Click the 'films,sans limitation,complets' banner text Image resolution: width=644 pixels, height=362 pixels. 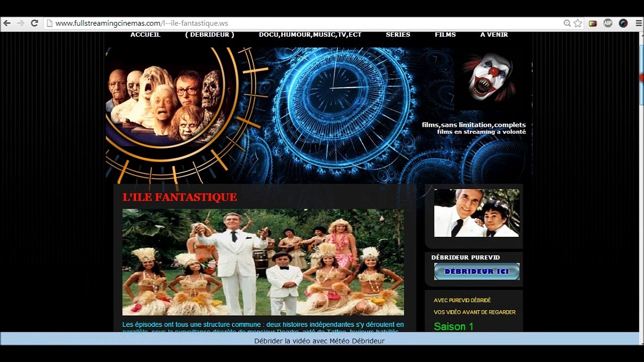[474, 125]
